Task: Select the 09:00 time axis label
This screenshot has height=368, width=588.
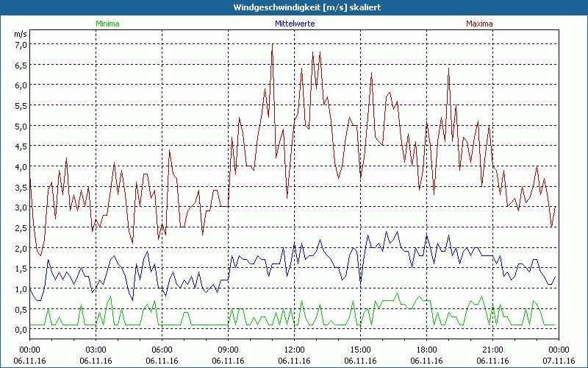Action: point(229,350)
